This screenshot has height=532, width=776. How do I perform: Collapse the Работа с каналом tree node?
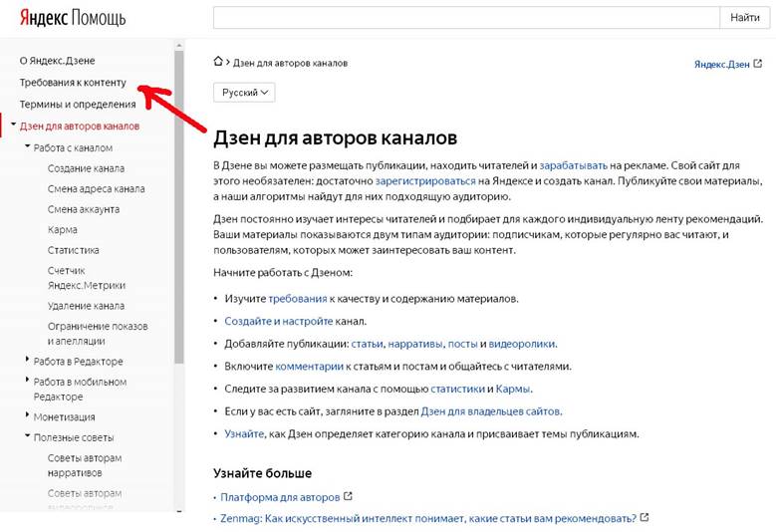(27, 147)
